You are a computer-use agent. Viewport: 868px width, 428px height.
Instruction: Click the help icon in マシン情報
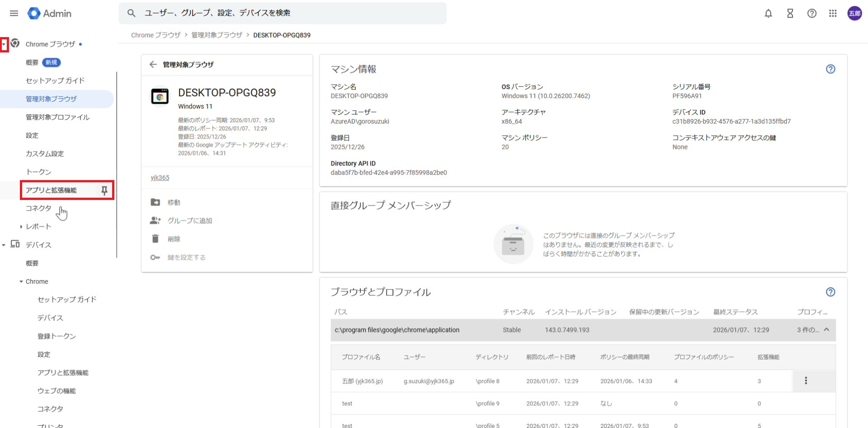pyautogui.click(x=830, y=69)
